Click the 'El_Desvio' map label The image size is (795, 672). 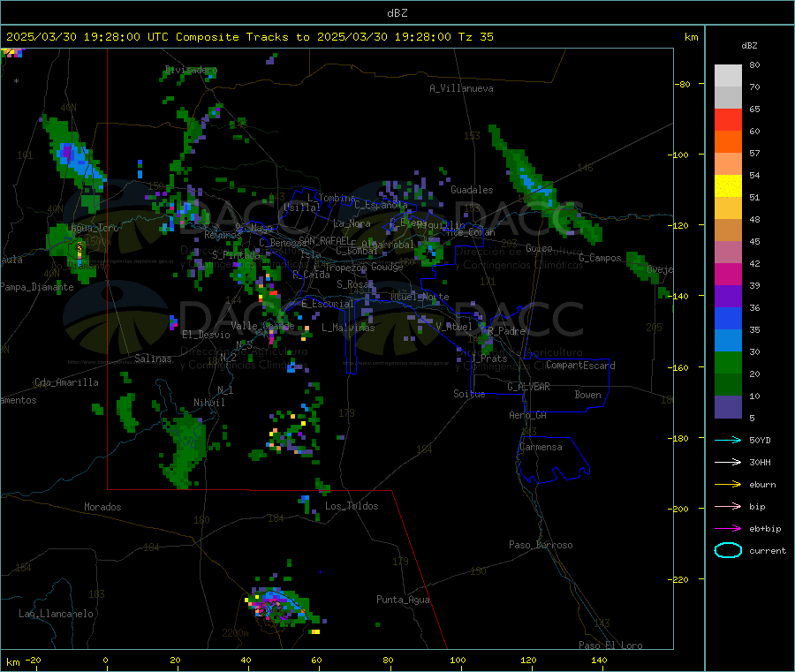[x=206, y=335]
